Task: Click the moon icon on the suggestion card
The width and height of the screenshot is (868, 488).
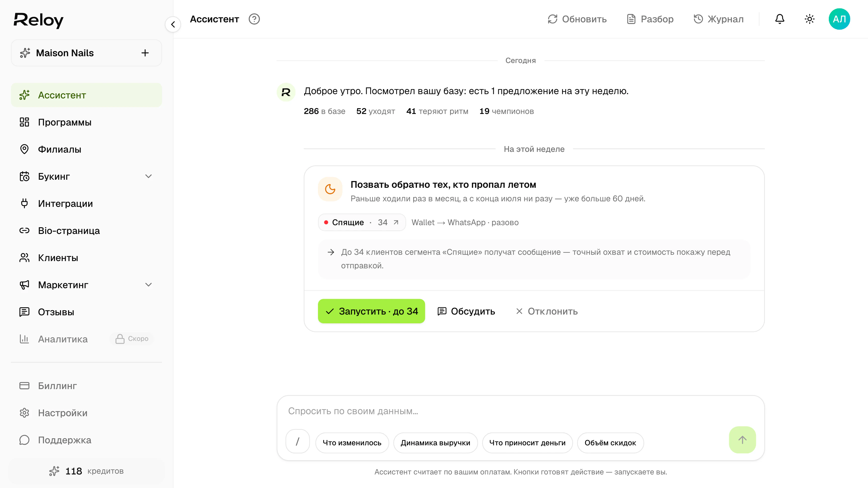Action: [330, 189]
